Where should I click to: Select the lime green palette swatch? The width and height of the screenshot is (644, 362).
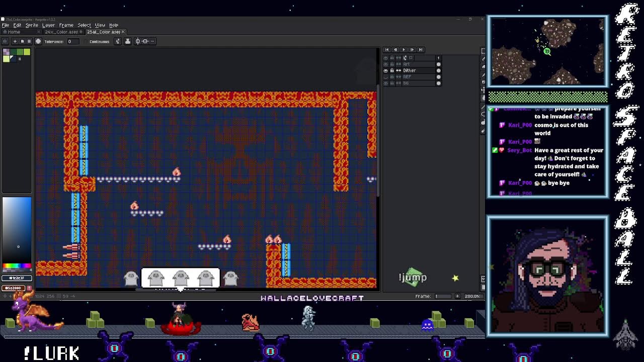click(x=27, y=52)
